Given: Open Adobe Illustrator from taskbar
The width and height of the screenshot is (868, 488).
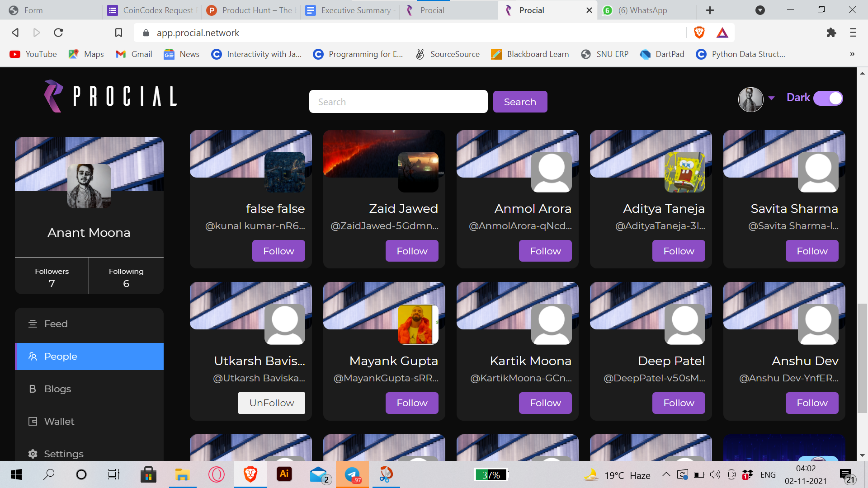Looking at the screenshot, I should (x=284, y=474).
